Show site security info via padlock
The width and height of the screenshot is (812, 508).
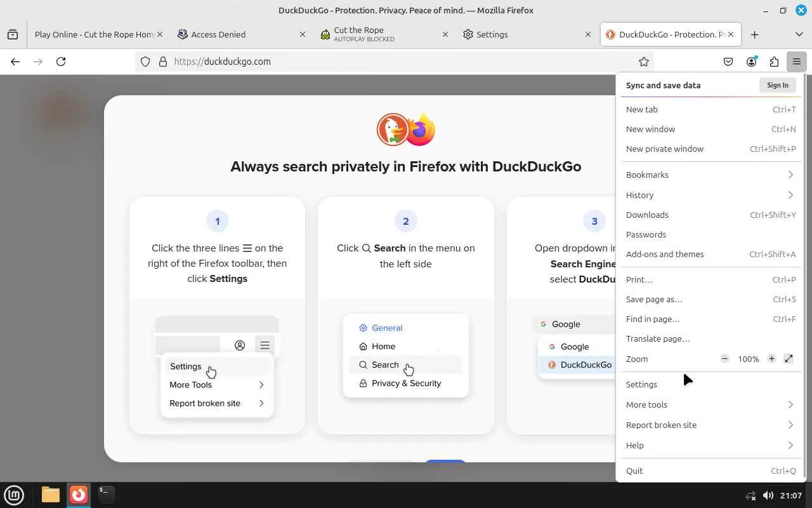click(x=162, y=62)
